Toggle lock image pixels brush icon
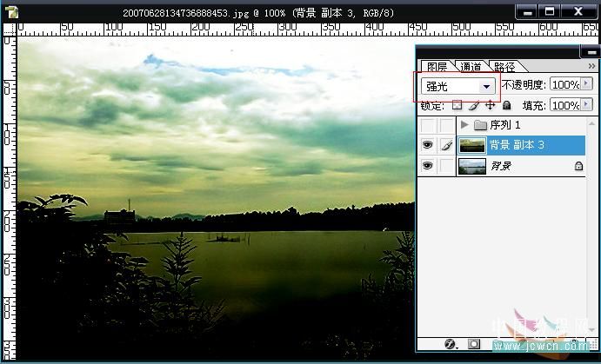Viewport: 601px width, 364px height. 474,105
